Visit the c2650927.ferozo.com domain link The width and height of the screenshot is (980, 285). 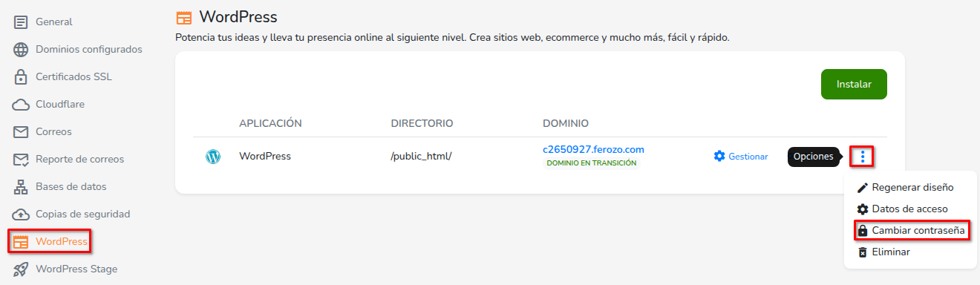click(593, 150)
